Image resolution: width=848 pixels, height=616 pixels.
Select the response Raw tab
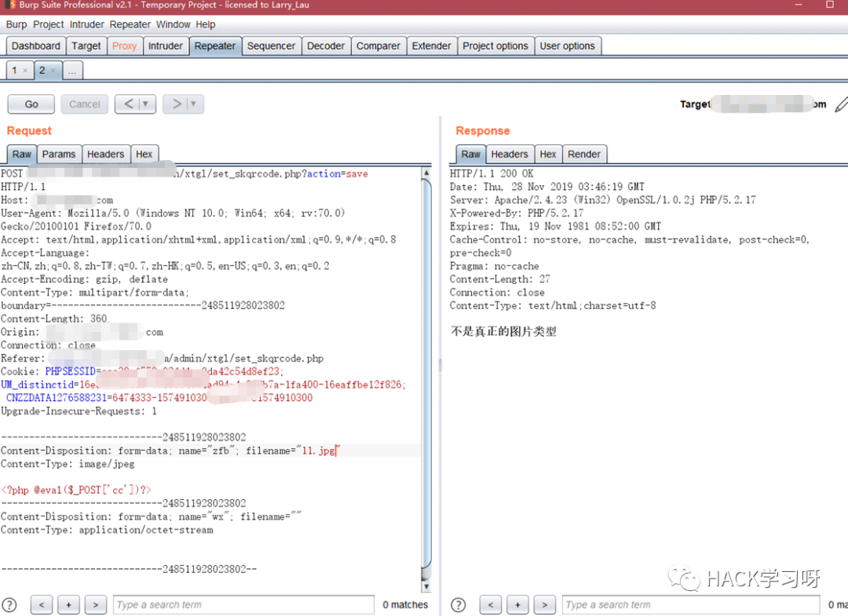click(x=470, y=154)
